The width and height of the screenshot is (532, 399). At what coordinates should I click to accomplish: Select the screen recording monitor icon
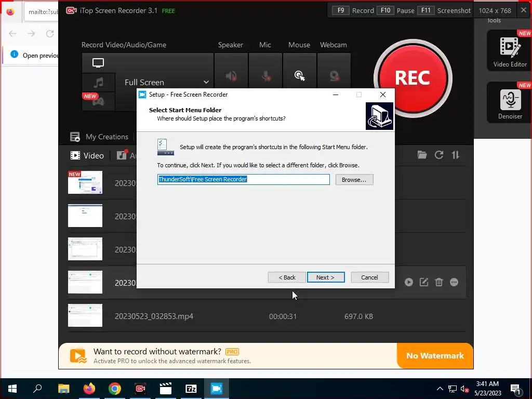(98, 63)
